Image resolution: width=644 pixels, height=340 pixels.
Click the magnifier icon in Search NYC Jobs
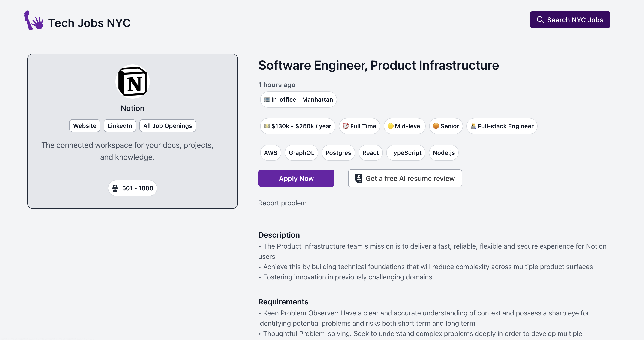[x=540, y=20]
